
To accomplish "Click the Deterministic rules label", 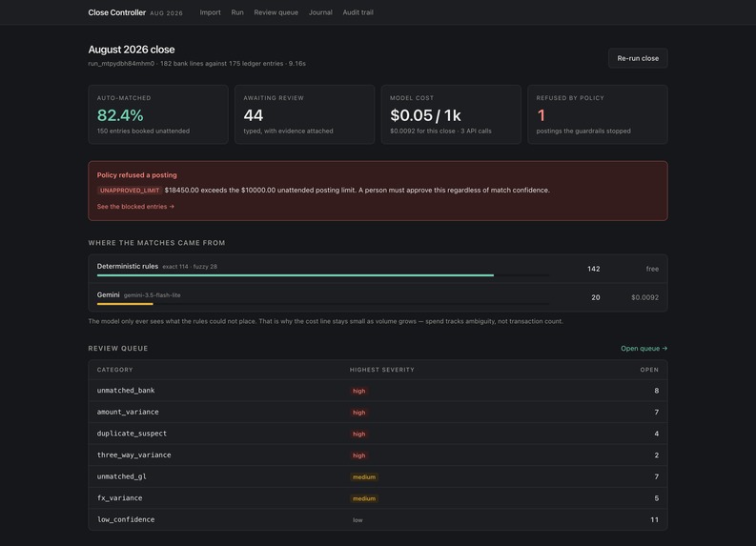I will pos(128,266).
